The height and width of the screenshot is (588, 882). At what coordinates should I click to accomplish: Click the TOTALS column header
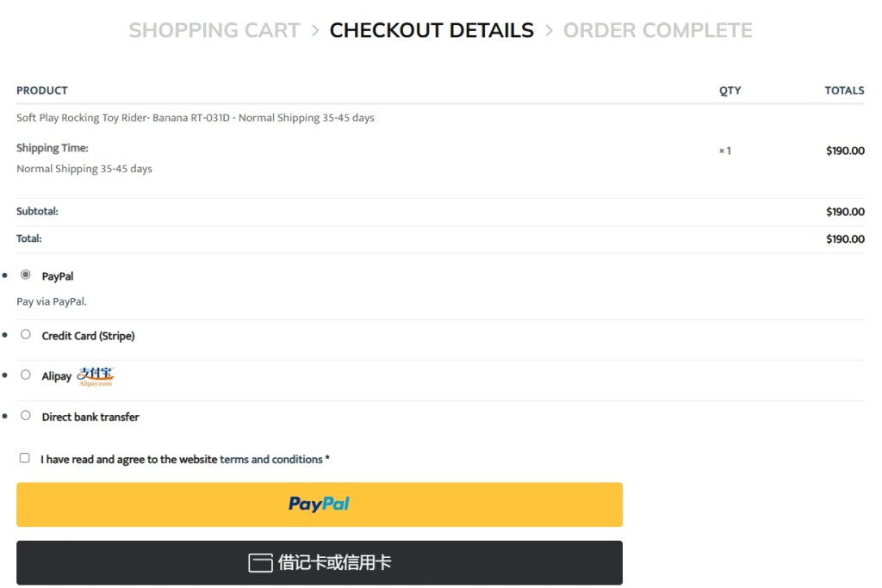pyautogui.click(x=844, y=90)
